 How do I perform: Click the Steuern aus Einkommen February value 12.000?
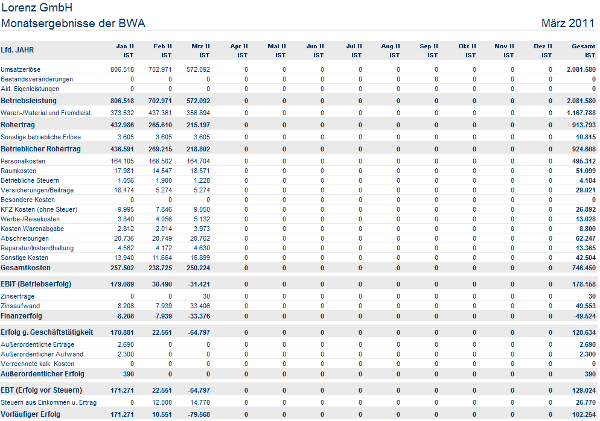pos(162,403)
